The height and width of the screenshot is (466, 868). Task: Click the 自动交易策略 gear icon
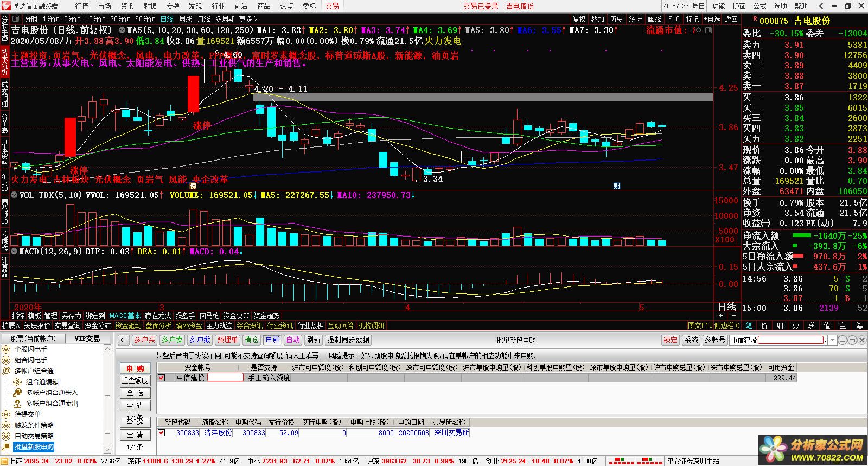pos(6,436)
